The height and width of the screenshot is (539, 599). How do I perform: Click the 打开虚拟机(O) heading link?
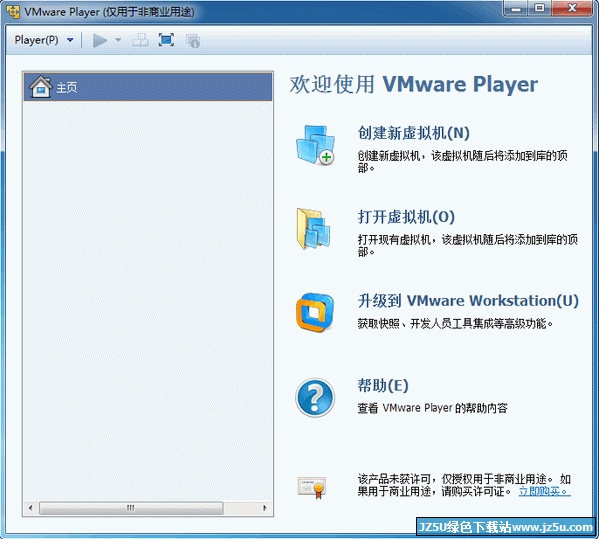pyautogui.click(x=406, y=217)
